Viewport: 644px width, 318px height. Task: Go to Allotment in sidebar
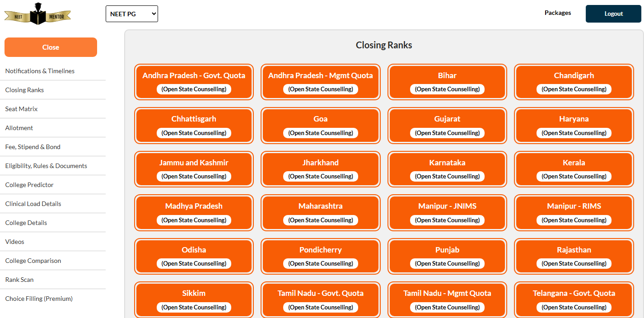[x=19, y=128]
